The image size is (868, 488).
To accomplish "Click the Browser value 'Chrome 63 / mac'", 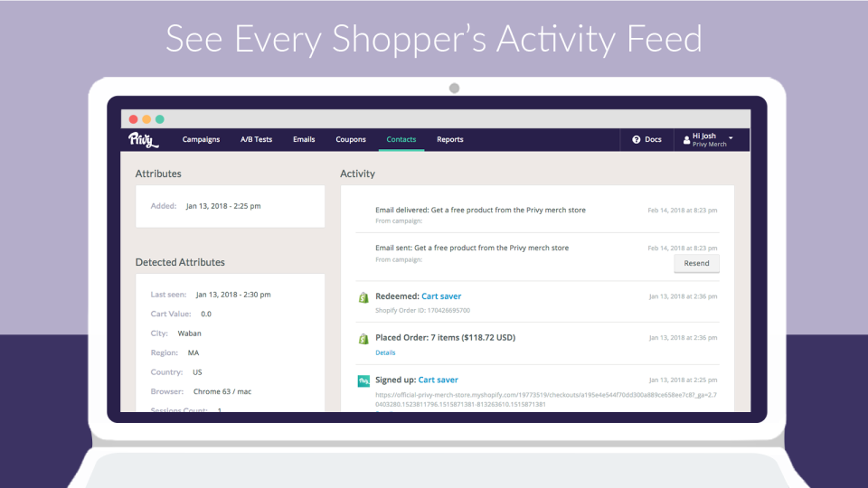I will point(222,391).
